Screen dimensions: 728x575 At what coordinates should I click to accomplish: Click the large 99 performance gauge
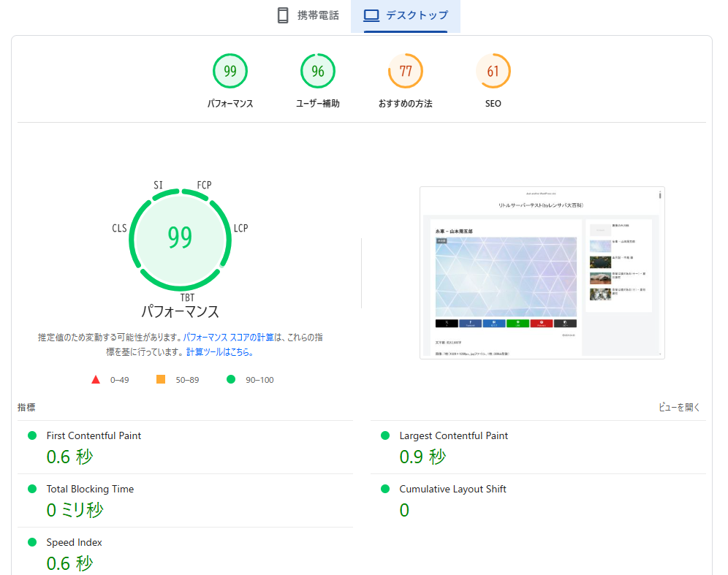pos(180,240)
